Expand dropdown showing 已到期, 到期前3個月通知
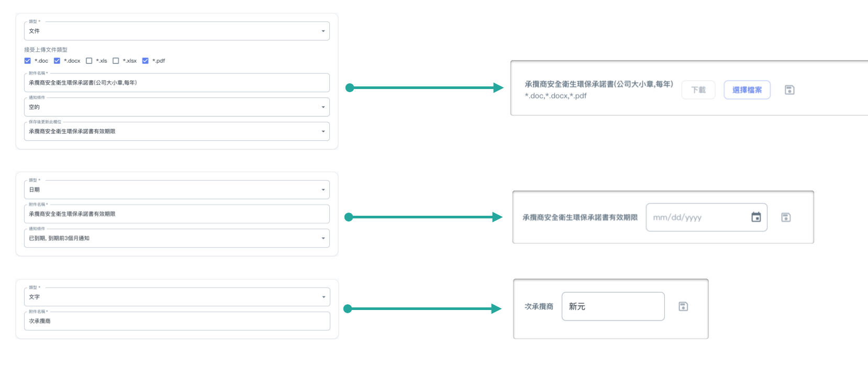 pos(176,238)
